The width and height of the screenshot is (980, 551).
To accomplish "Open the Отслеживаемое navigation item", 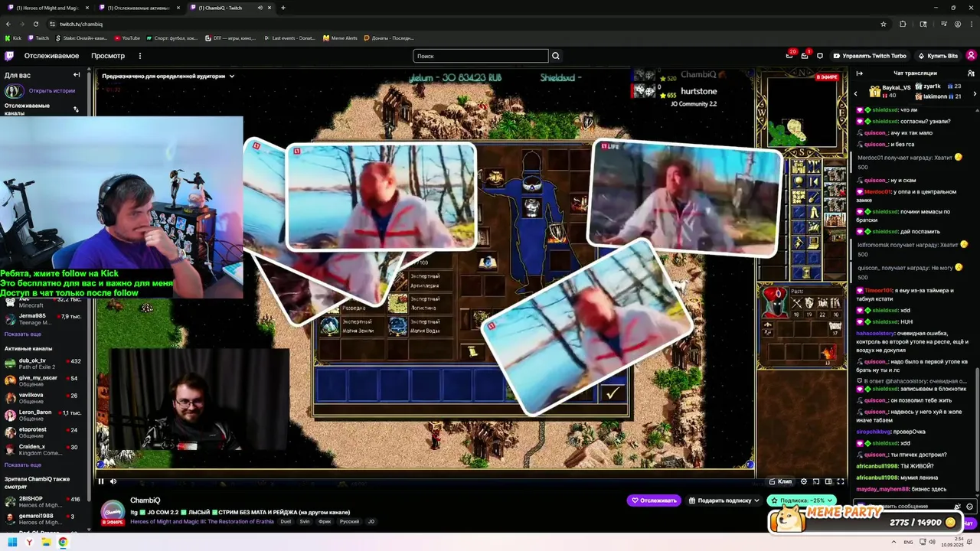I will [x=51, y=56].
